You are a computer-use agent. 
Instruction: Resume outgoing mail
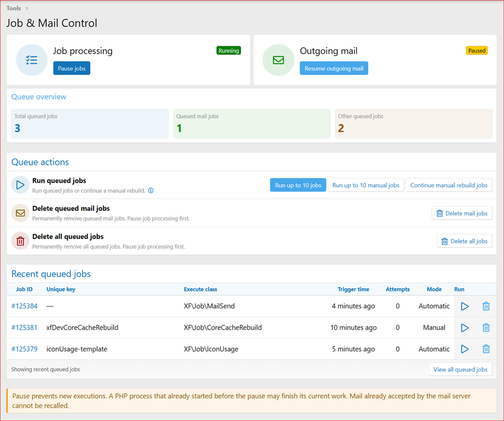click(334, 68)
